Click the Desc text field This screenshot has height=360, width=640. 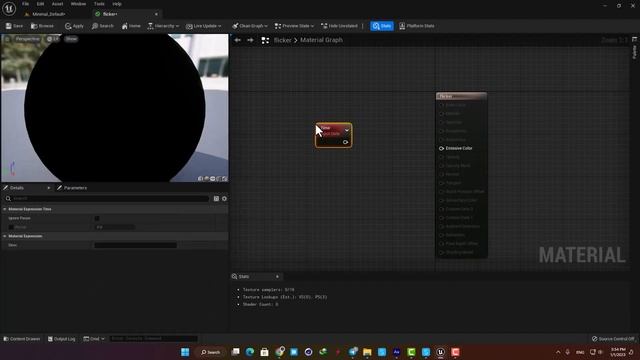[136, 245]
